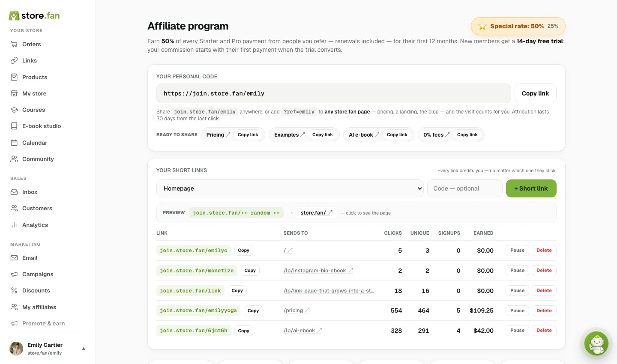Viewport: 617px width, 364px height.
Task: Navigate to Analytics
Action: 35,225
